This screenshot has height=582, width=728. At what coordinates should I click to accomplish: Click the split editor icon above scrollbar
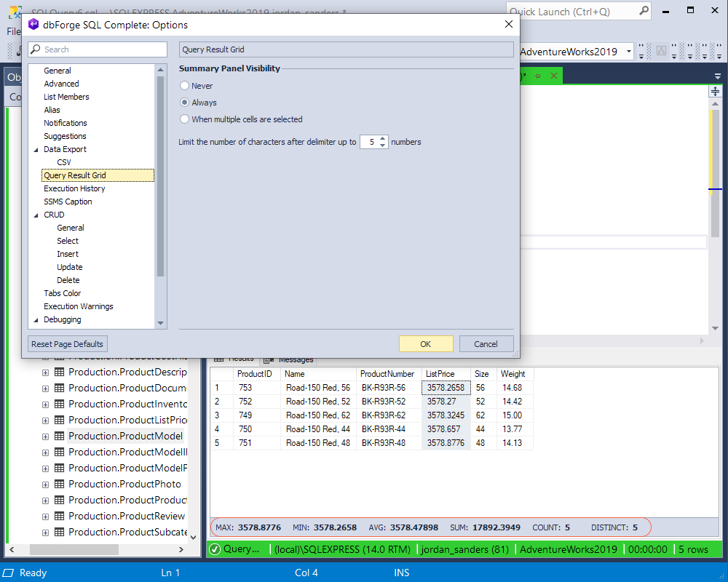pos(715,91)
